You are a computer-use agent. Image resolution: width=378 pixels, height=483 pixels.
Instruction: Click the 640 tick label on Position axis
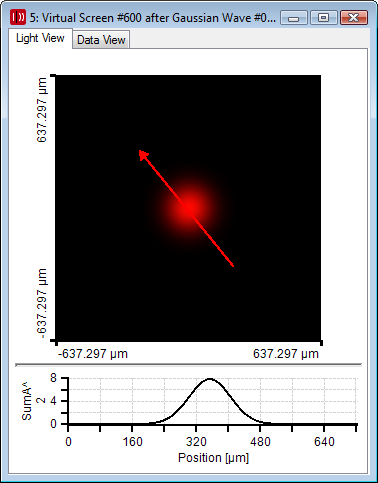[324, 442]
